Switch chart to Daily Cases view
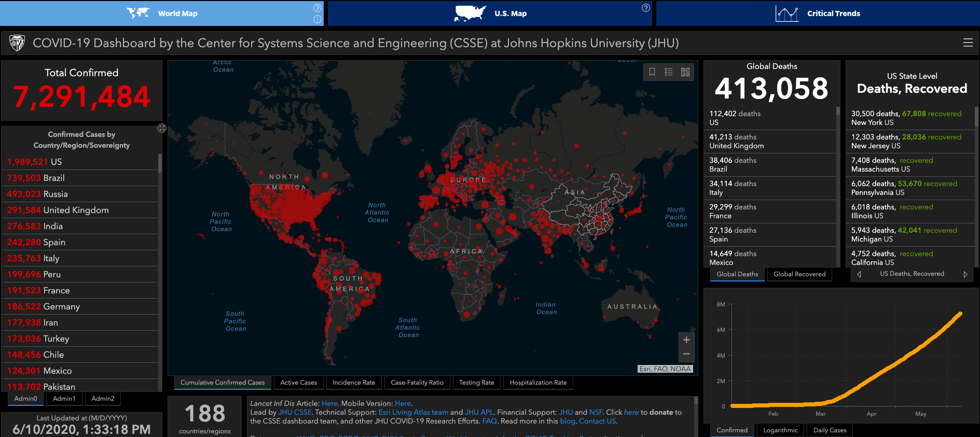The height and width of the screenshot is (437, 980). [830, 430]
